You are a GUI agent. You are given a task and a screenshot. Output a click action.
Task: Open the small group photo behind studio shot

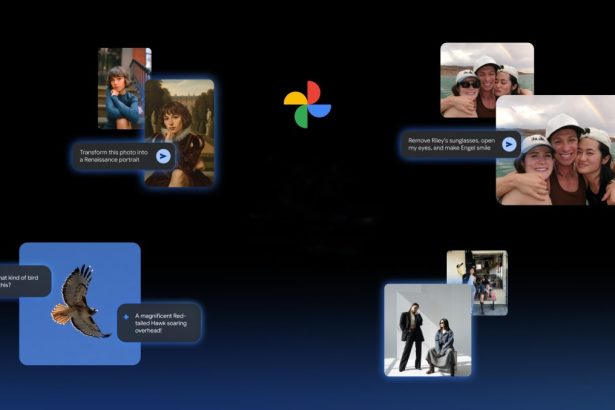tap(478, 282)
